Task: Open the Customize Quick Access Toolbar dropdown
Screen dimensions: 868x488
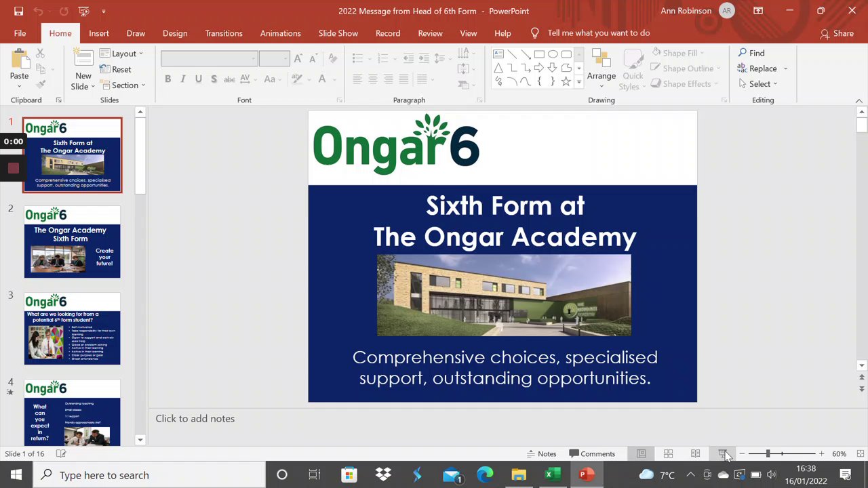Action: [104, 11]
